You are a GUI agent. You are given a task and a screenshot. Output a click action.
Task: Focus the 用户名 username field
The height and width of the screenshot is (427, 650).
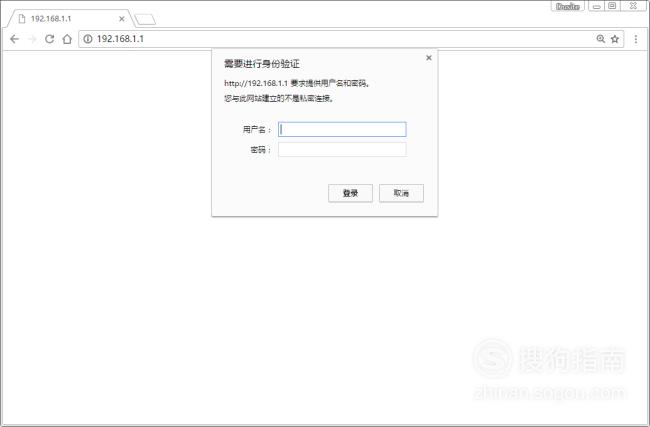(342, 129)
